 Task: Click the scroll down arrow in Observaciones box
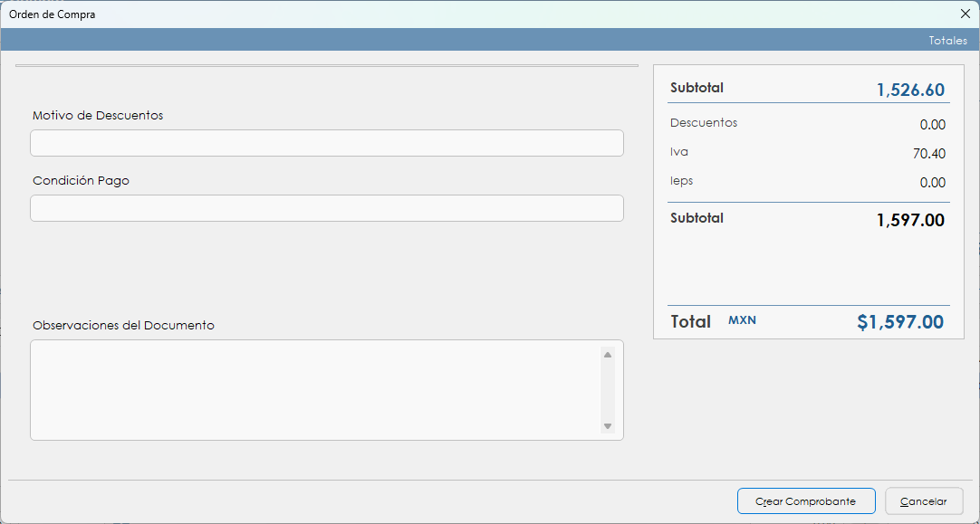608,426
